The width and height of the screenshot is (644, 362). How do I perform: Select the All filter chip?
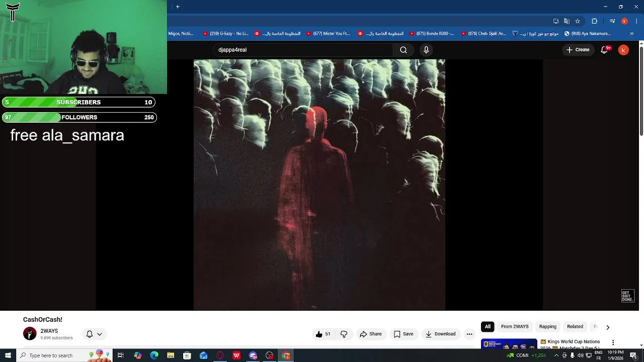tap(488, 327)
